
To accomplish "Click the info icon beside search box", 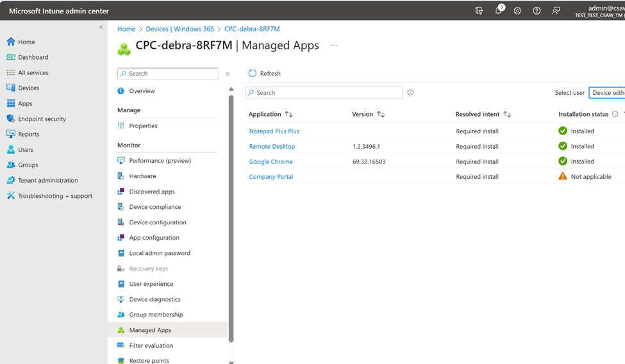I will pos(410,92).
